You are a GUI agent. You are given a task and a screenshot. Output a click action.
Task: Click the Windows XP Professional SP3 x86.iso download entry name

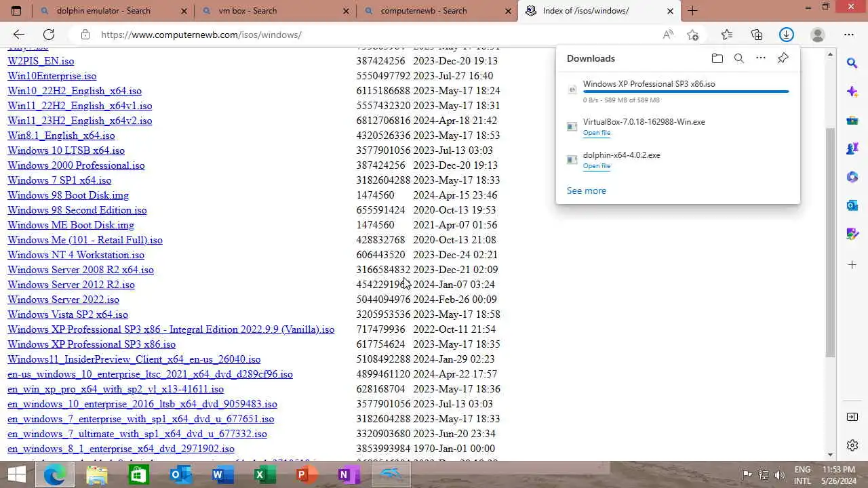pyautogui.click(x=649, y=84)
